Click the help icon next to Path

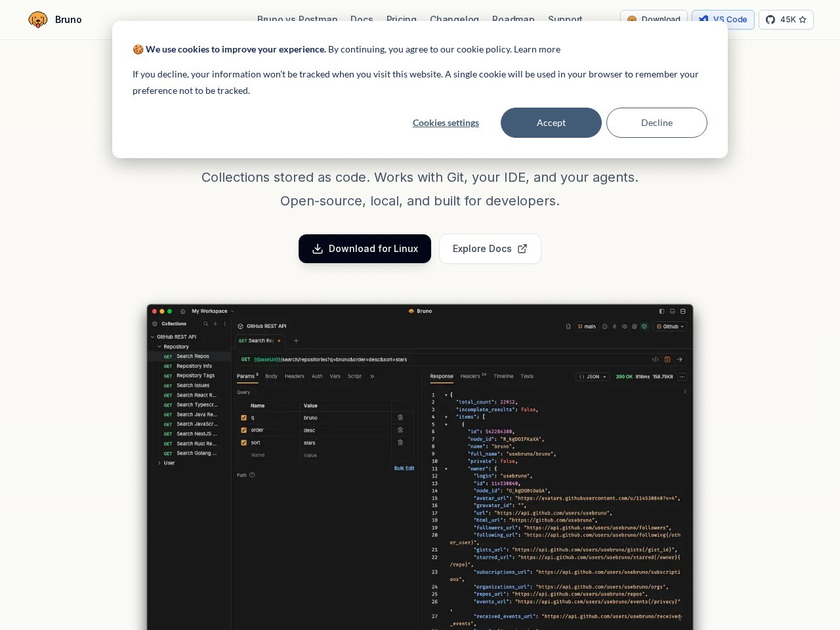[x=252, y=475]
